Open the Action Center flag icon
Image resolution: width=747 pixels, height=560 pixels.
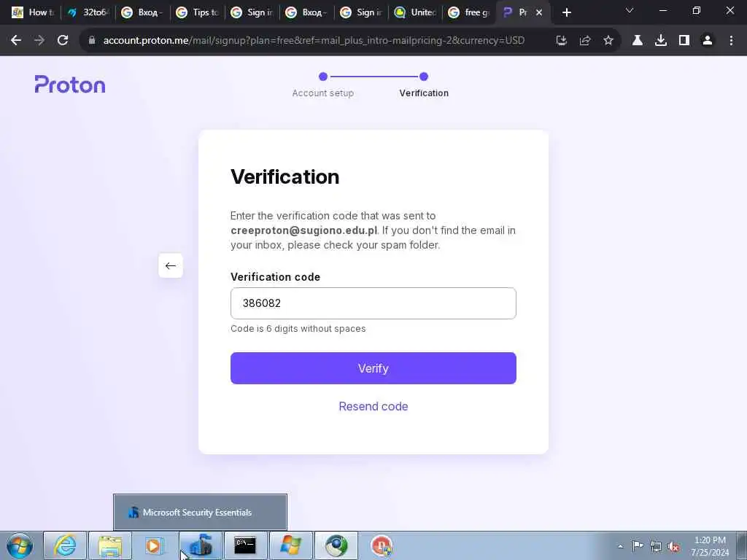click(x=638, y=545)
